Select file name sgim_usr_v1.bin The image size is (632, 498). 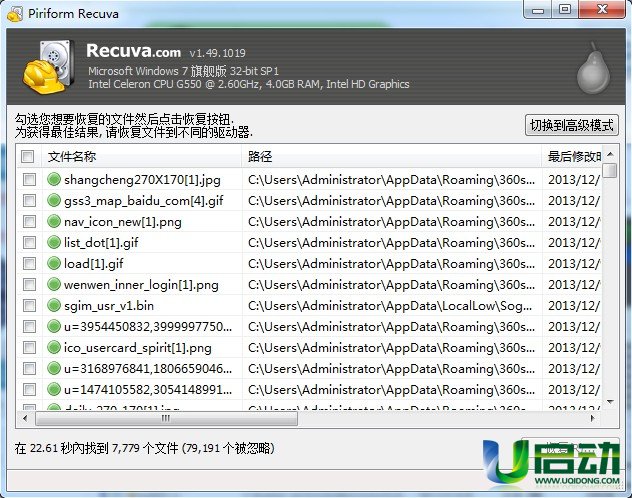[109, 306]
